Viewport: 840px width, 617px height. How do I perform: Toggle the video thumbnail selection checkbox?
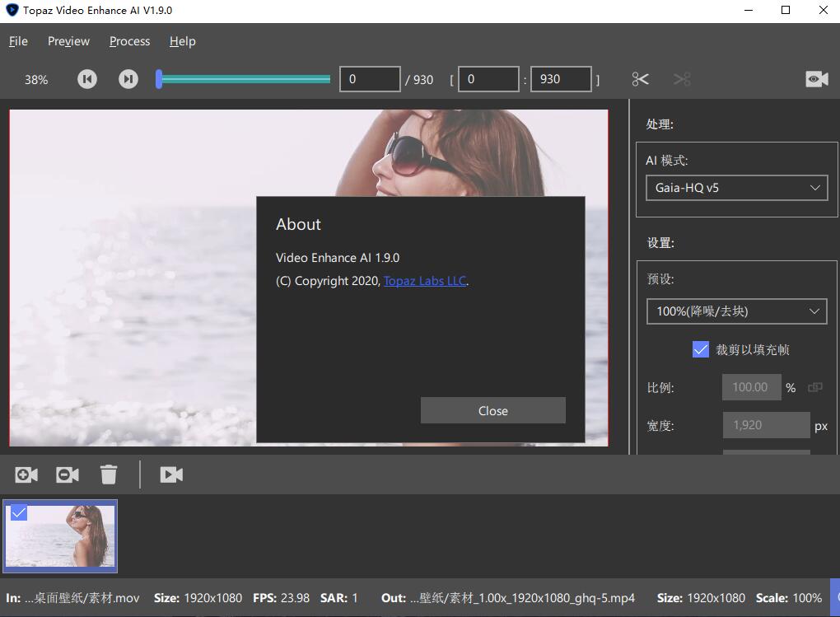(19, 512)
